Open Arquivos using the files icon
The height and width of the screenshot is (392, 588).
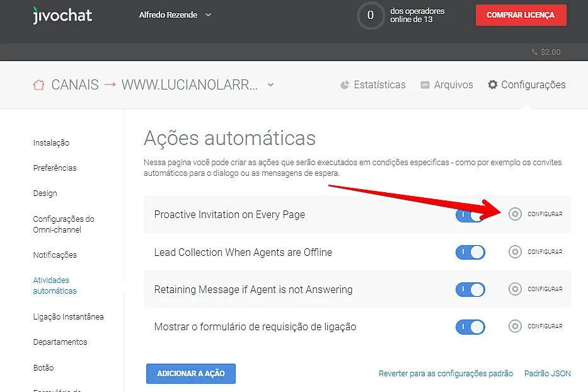426,84
